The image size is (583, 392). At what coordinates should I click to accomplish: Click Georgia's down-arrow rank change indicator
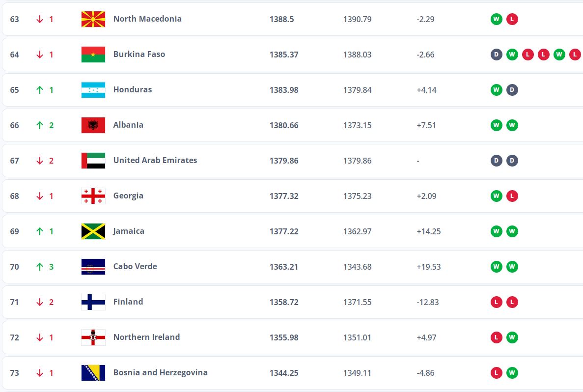(x=40, y=196)
